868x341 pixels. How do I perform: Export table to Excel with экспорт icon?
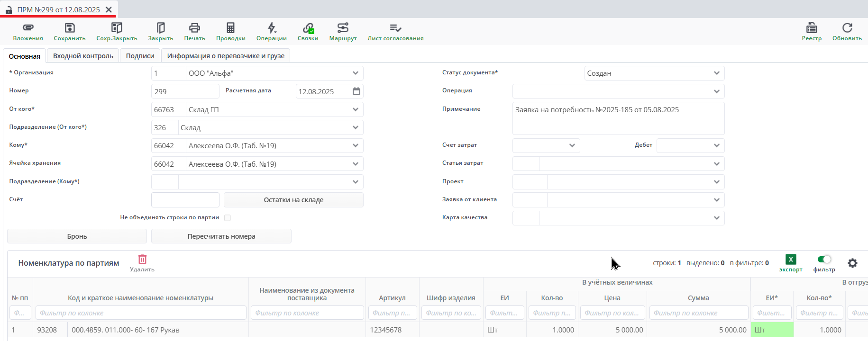(791, 260)
